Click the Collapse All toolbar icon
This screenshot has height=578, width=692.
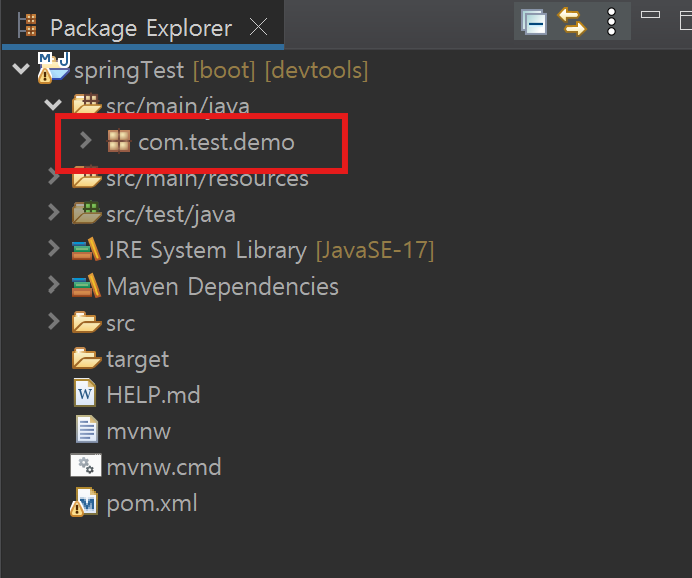(534, 22)
